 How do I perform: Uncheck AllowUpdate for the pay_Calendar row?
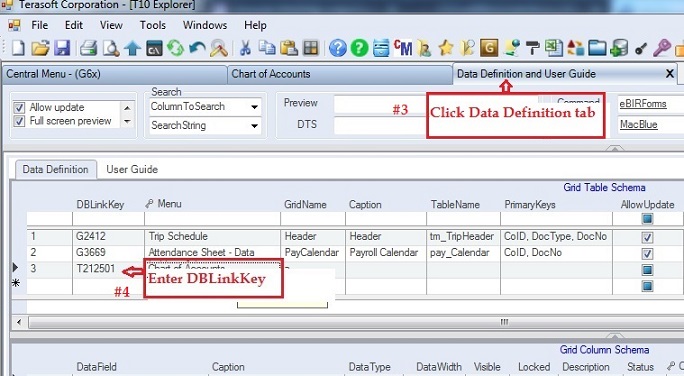click(647, 253)
